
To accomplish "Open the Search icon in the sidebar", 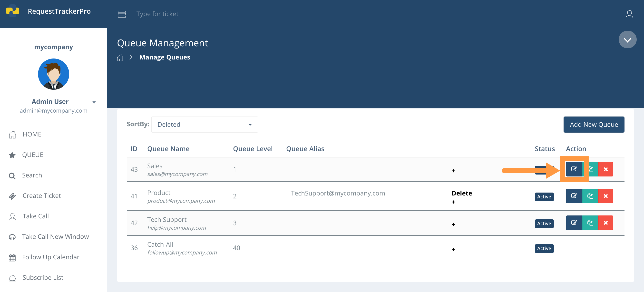I will pyautogui.click(x=12, y=175).
